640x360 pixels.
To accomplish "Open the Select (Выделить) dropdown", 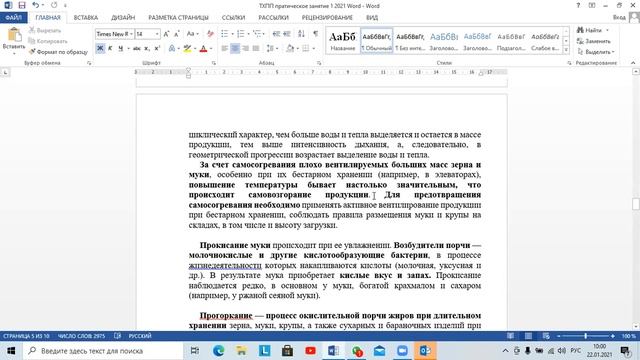I will click(x=596, y=52).
